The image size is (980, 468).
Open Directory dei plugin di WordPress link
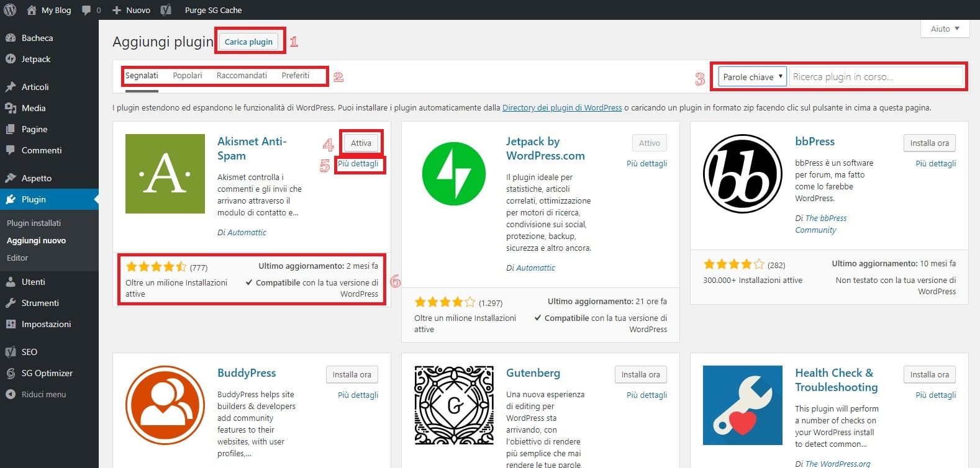561,107
